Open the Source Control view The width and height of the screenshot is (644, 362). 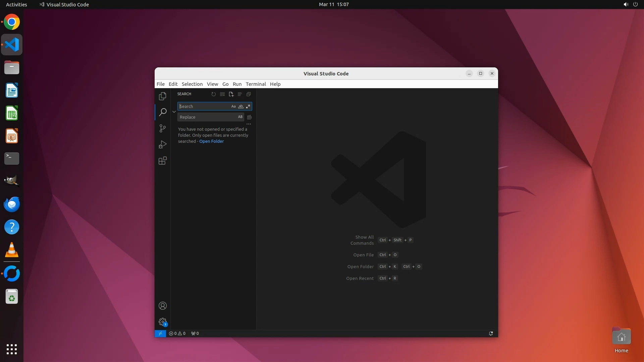163,128
